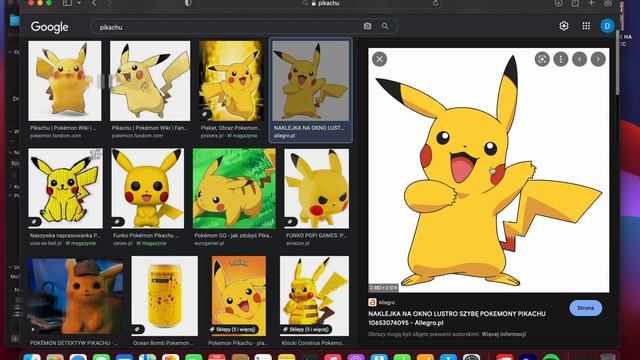
Task: Open the Naszywka naprasowanka Pikachu thumbnail
Action: (65, 189)
